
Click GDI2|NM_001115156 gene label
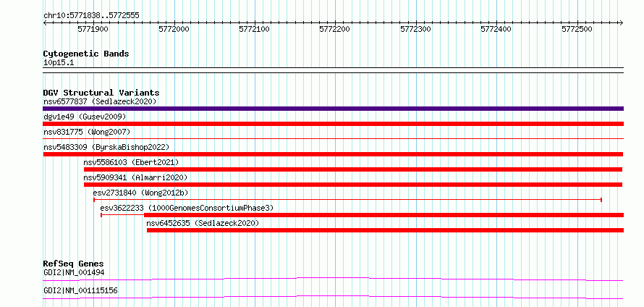click(x=80, y=290)
